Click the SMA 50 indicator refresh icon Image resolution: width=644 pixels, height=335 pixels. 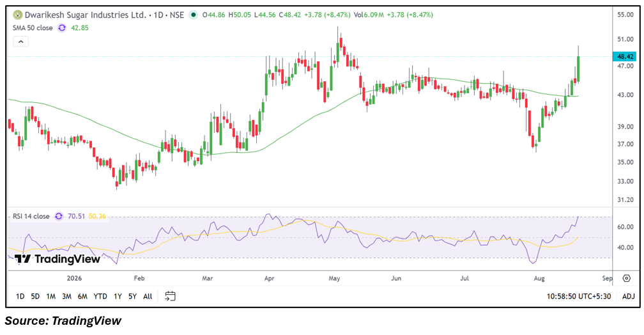61,28
